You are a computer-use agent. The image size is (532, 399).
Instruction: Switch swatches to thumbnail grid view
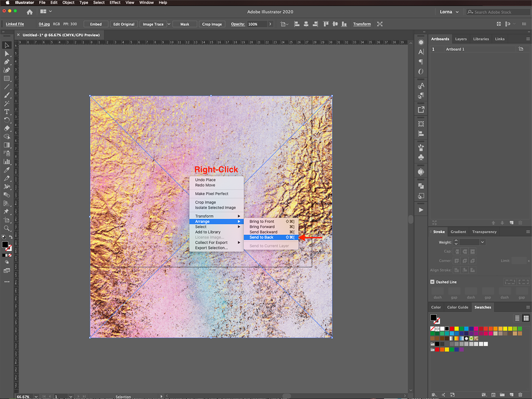click(526, 318)
